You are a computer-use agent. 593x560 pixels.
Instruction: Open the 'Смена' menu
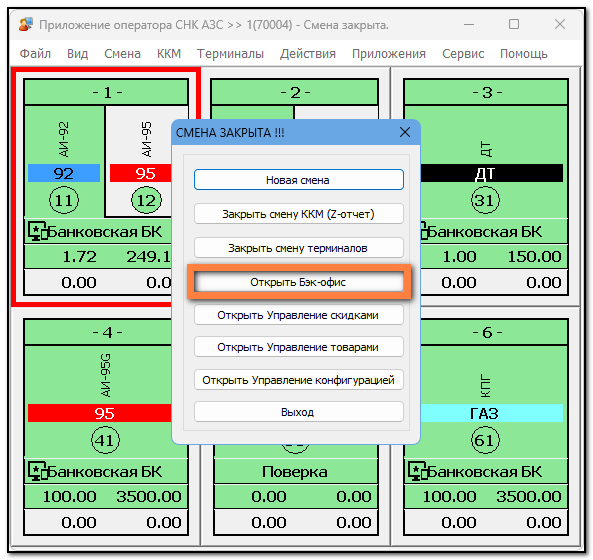pyautogui.click(x=123, y=54)
